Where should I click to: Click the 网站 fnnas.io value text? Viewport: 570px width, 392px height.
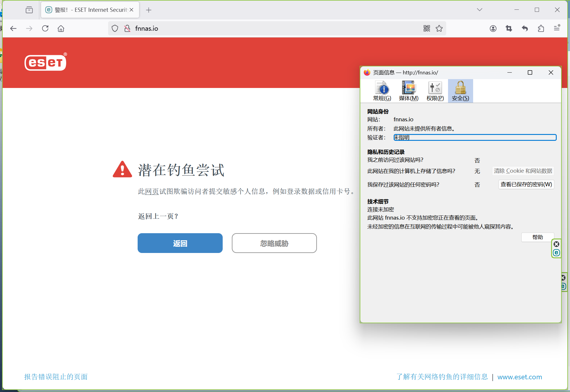pyautogui.click(x=403, y=119)
